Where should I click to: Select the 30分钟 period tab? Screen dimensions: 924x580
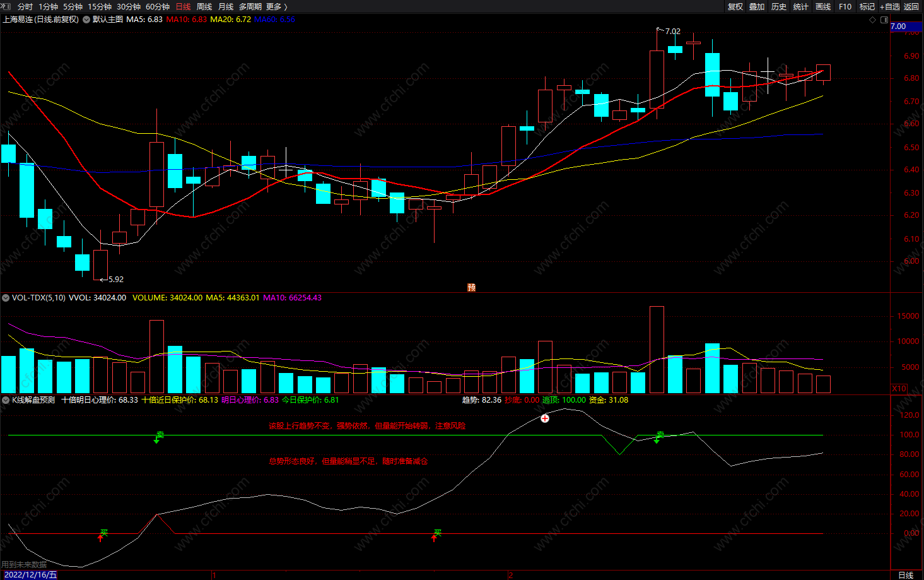click(x=129, y=6)
